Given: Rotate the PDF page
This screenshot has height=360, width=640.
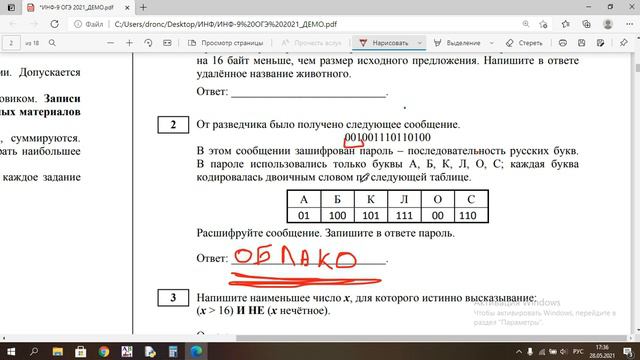Looking at the screenshot, I should click(x=148, y=43).
